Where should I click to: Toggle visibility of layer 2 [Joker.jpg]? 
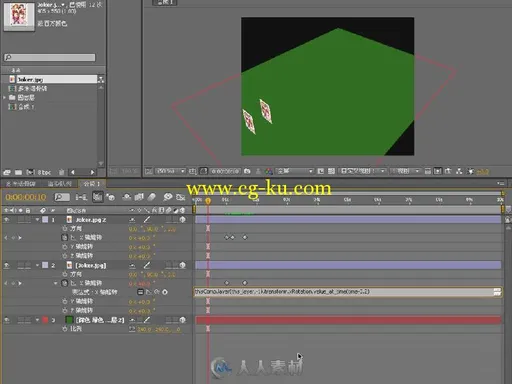coord(6,265)
